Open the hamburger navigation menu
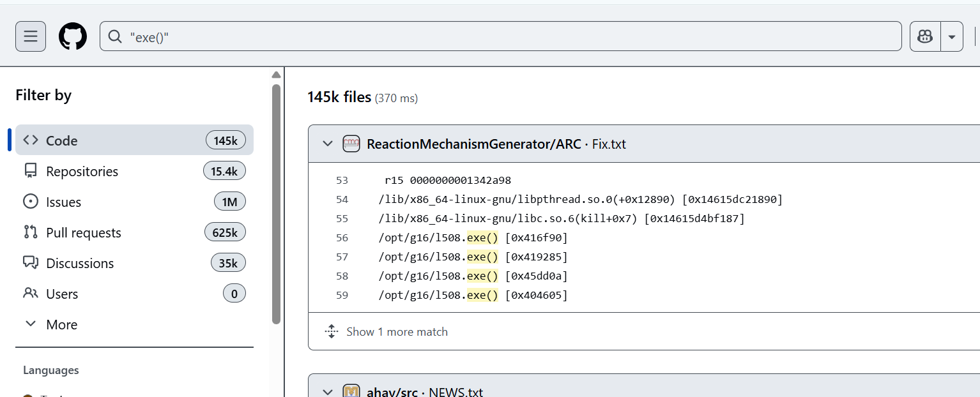This screenshot has width=980, height=397. click(31, 36)
